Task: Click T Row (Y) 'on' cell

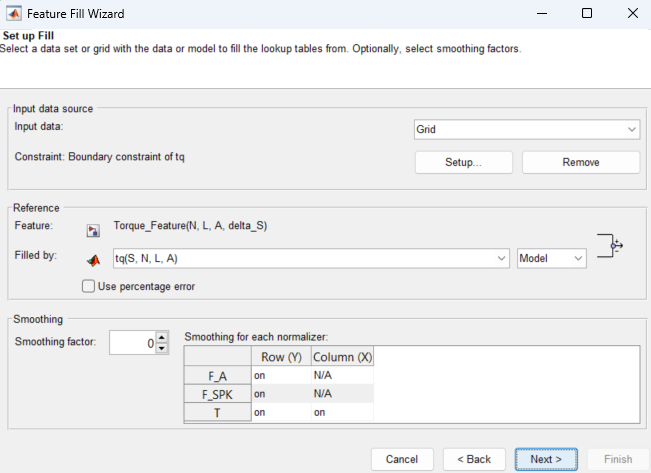Action: point(281,412)
